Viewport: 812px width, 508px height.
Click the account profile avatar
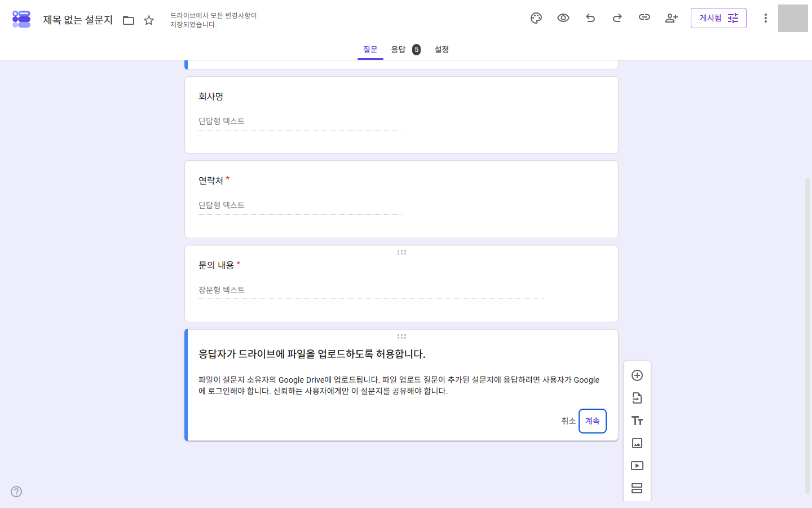click(793, 18)
